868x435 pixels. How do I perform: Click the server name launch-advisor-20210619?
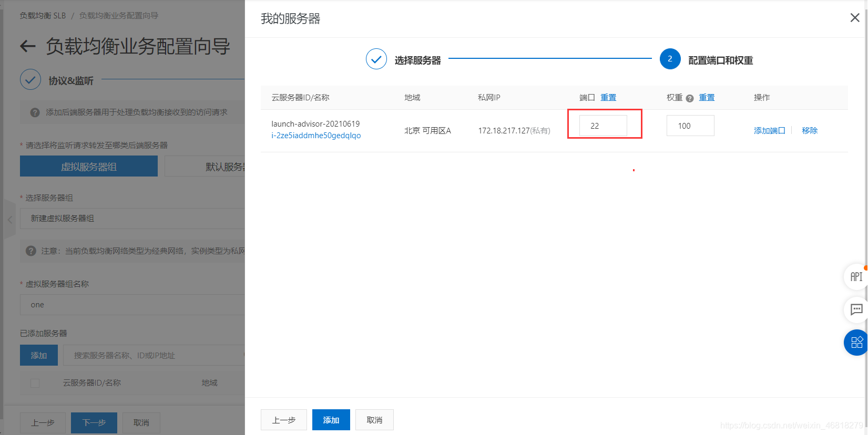coord(315,124)
